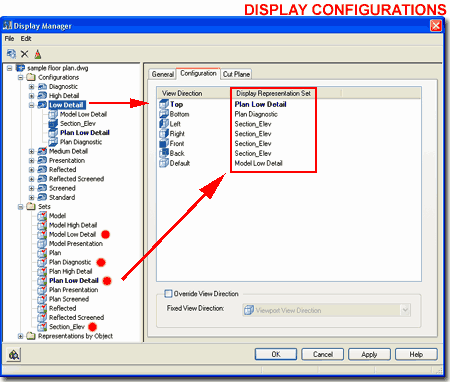Open the Fixed View Direction dropdown
Screen dimensions: 450x382
[x=405, y=310]
